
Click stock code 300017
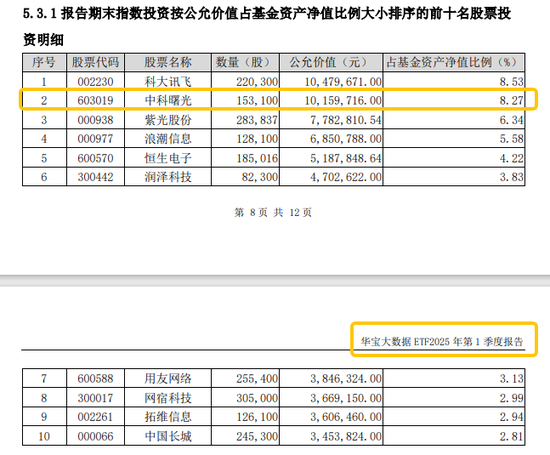point(95,398)
